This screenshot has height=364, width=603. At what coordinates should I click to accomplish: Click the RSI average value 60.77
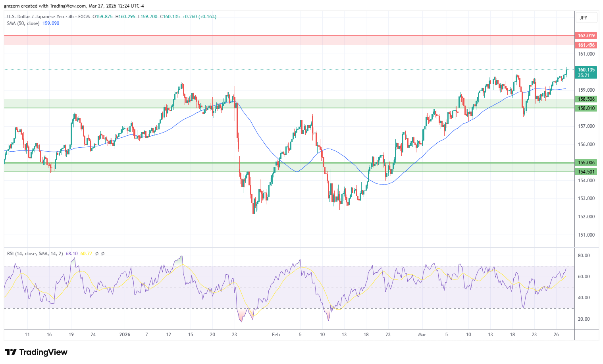click(86, 253)
